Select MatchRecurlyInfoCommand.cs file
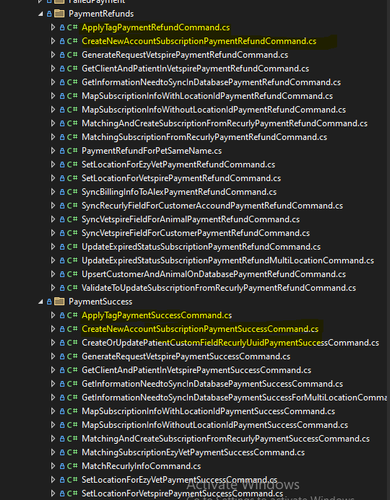This screenshot has height=500, width=390. click(x=141, y=466)
